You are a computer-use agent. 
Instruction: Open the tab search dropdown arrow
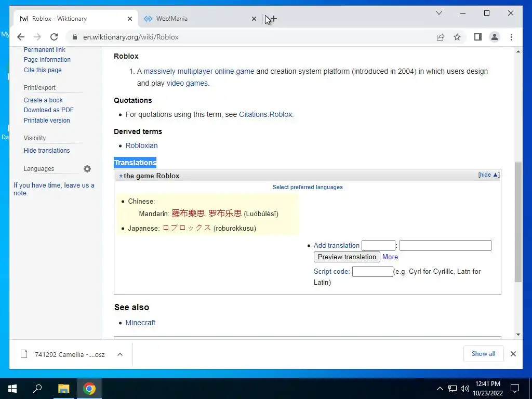point(438,13)
